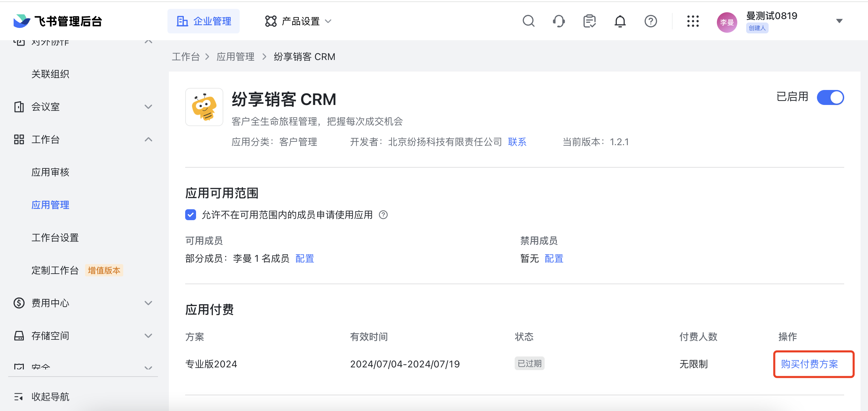
Task: Click the 增值版本 badge
Action: coord(104,270)
